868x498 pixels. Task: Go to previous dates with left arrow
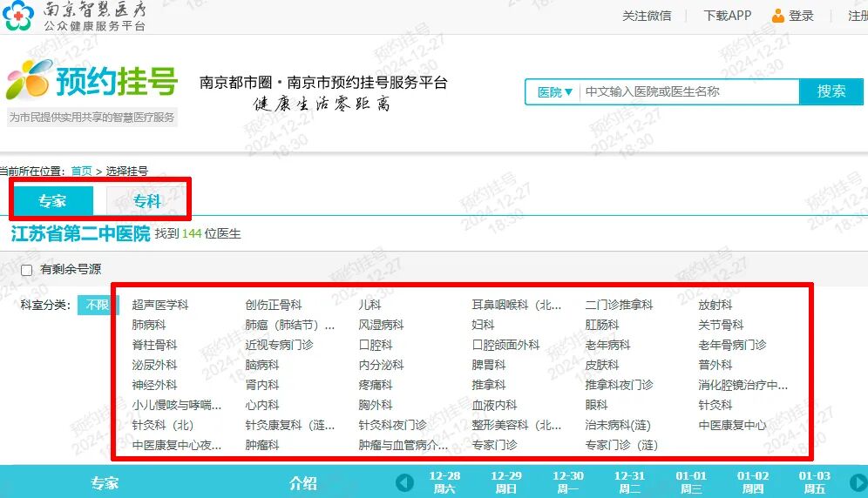[404, 482]
